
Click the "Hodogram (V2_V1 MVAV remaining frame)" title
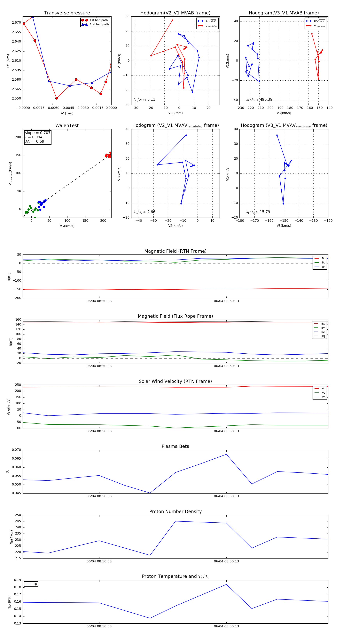(175, 125)
